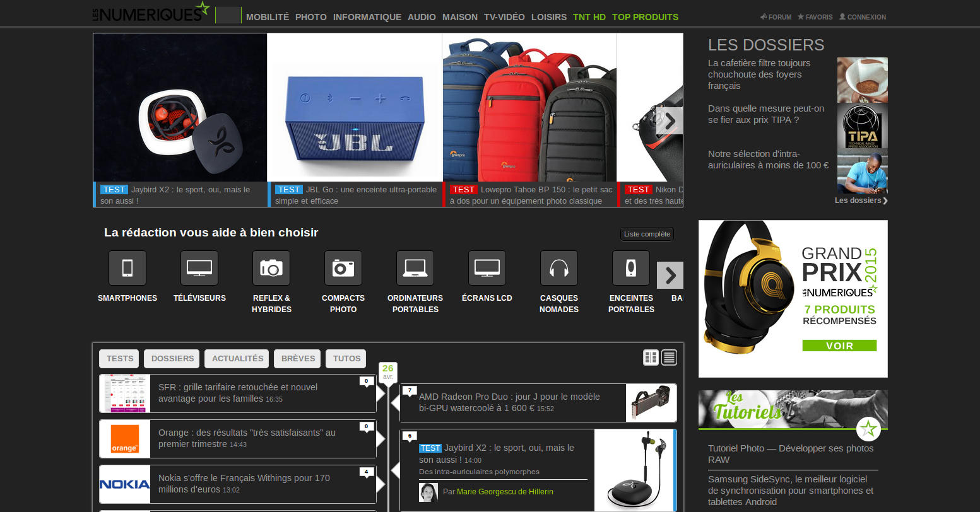Screen dimensions: 980x512
Task: Click the Forum megaphone icon
Action: click(764, 17)
